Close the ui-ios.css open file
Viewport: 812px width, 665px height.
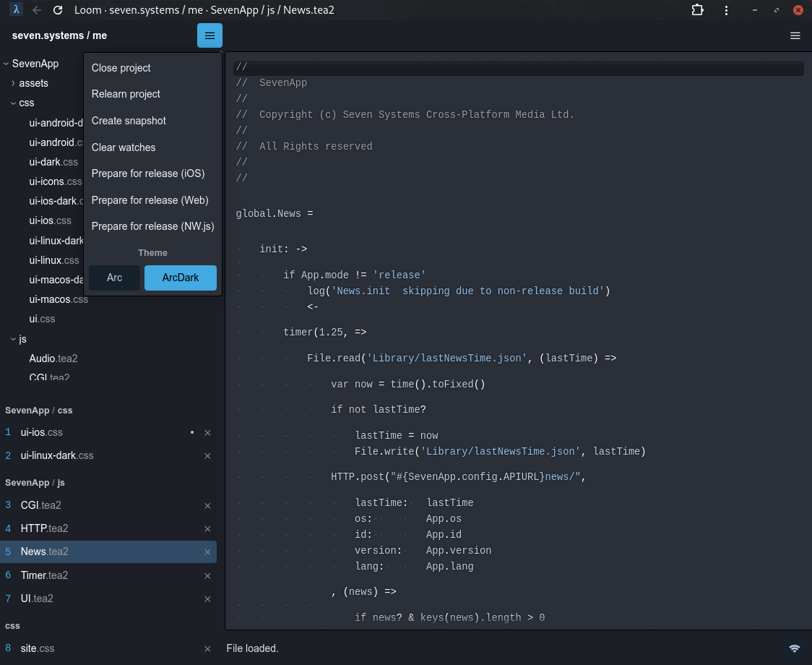click(x=207, y=433)
